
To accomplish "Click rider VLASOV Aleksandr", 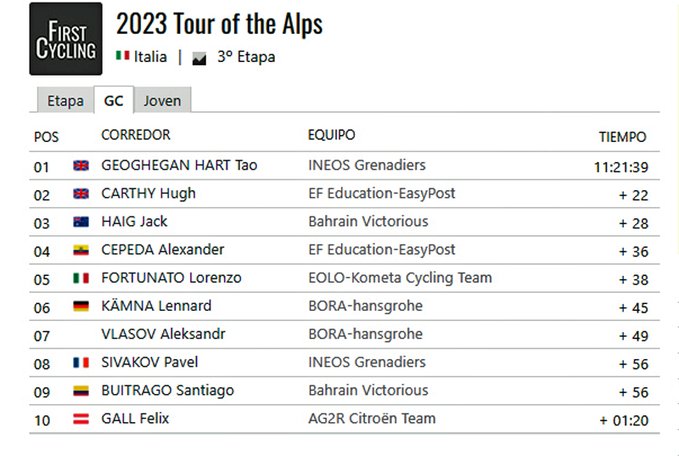I will [162, 334].
